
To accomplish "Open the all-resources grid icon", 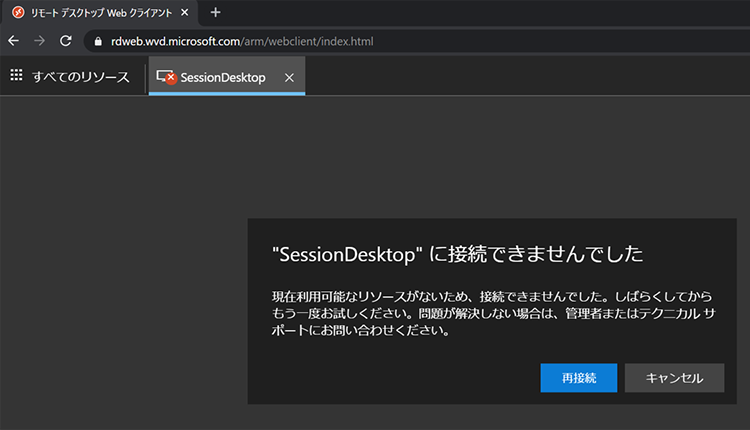I will 16,76.
